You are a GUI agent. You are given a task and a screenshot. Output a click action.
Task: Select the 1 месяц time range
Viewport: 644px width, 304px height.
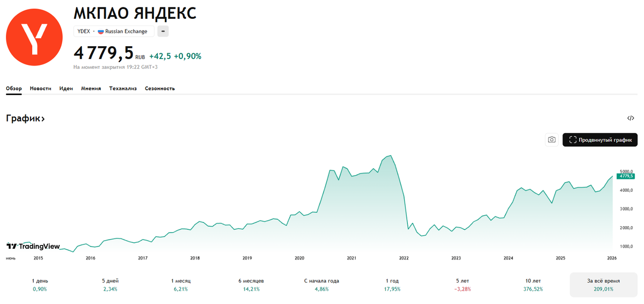(x=180, y=285)
